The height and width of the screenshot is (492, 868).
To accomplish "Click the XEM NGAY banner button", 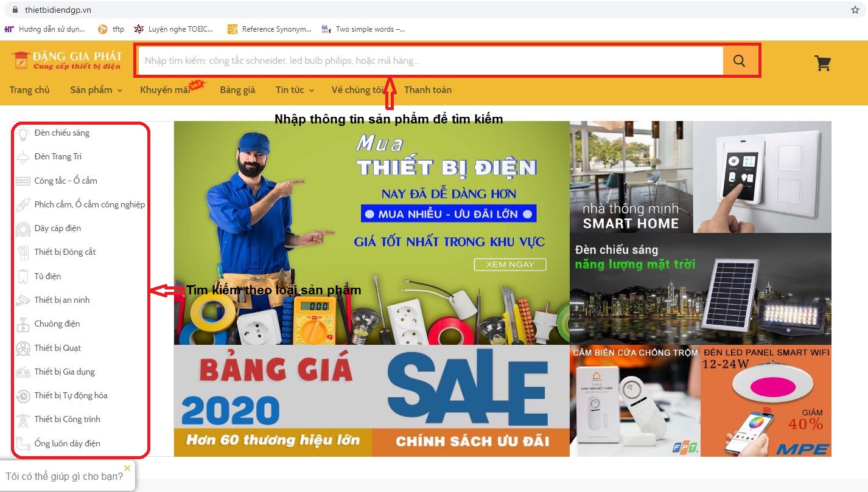I will (510, 265).
